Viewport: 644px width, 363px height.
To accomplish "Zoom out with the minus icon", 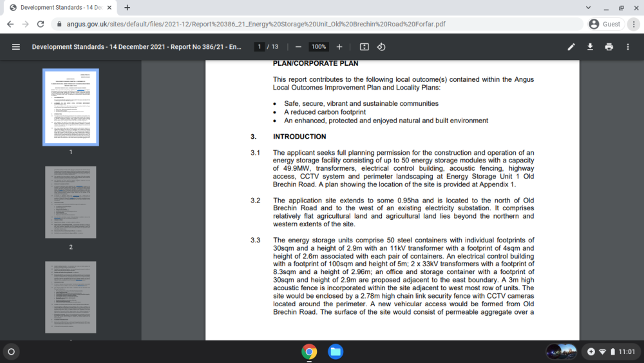I will [299, 47].
